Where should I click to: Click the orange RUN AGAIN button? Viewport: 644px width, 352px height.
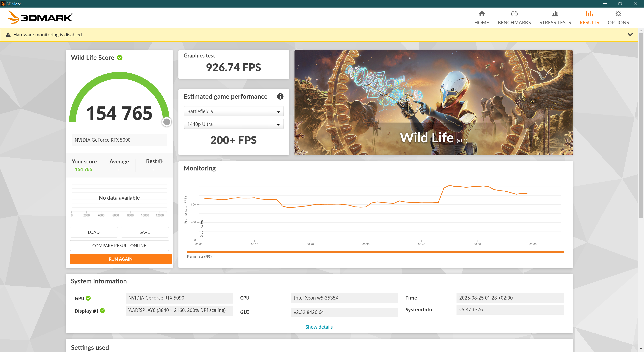tap(121, 259)
